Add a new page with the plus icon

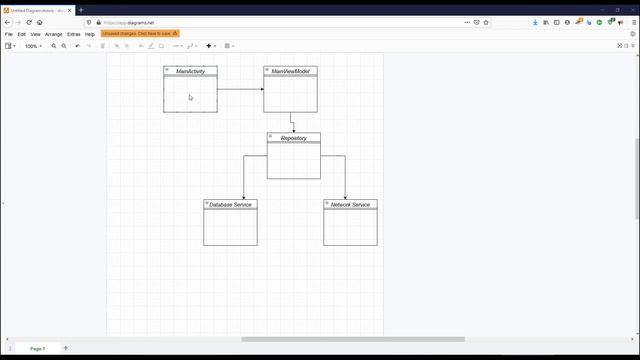(66, 348)
